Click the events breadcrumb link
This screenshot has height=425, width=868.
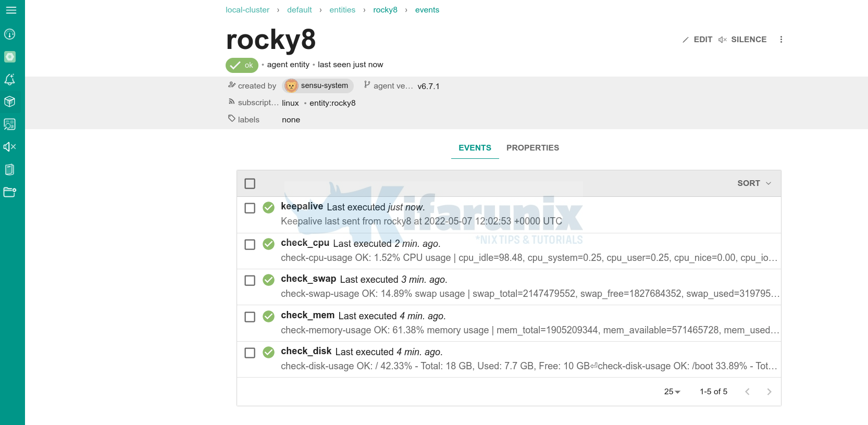[427, 10]
